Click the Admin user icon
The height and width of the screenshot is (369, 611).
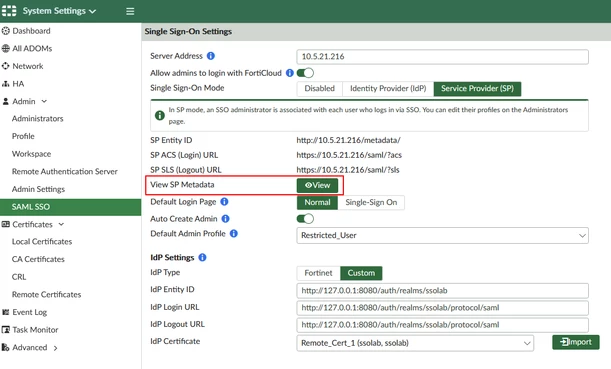5,101
